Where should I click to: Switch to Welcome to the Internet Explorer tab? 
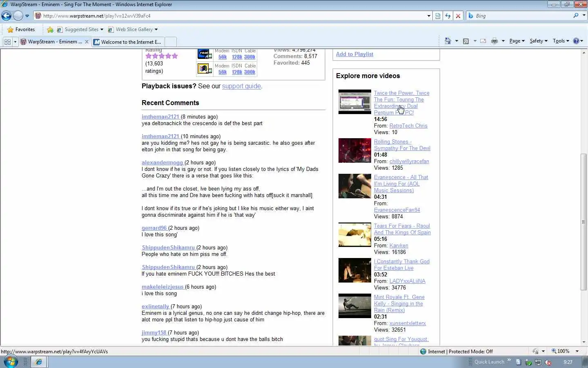click(x=129, y=42)
